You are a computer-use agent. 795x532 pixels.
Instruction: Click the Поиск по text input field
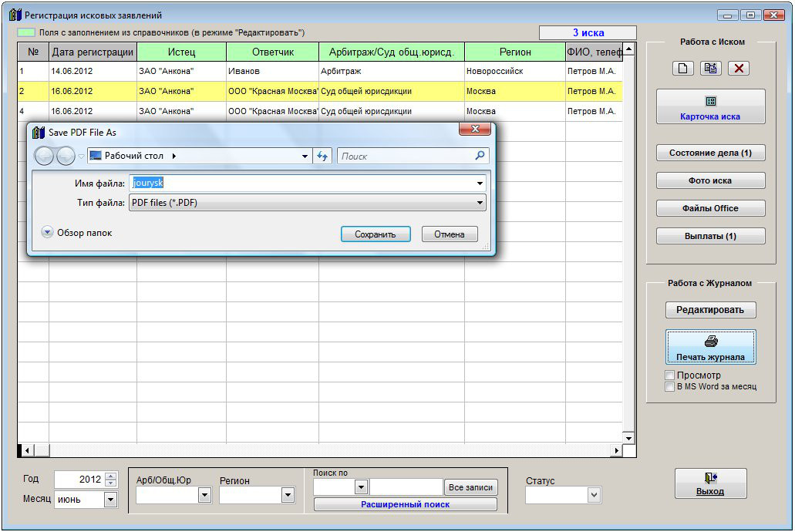point(406,487)
